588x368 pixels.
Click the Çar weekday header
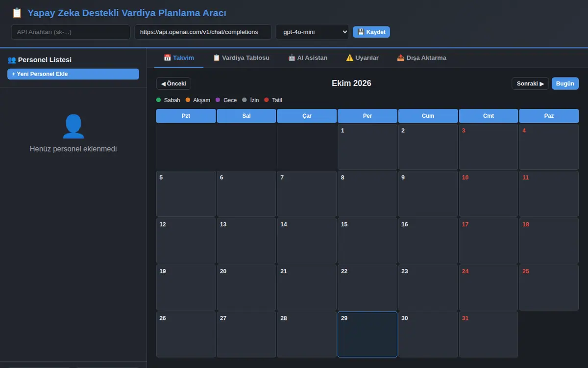click(307, 116)
